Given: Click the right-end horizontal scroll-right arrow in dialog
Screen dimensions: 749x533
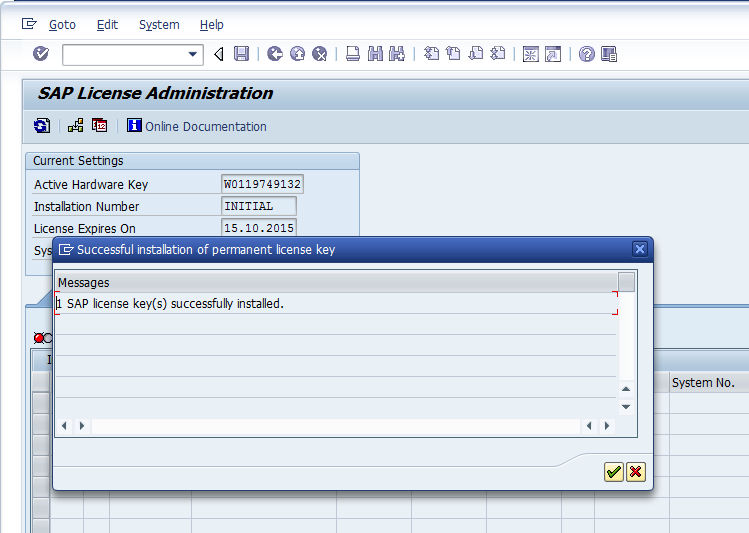Looking at the screenshot, I should (x=607, y=426).
